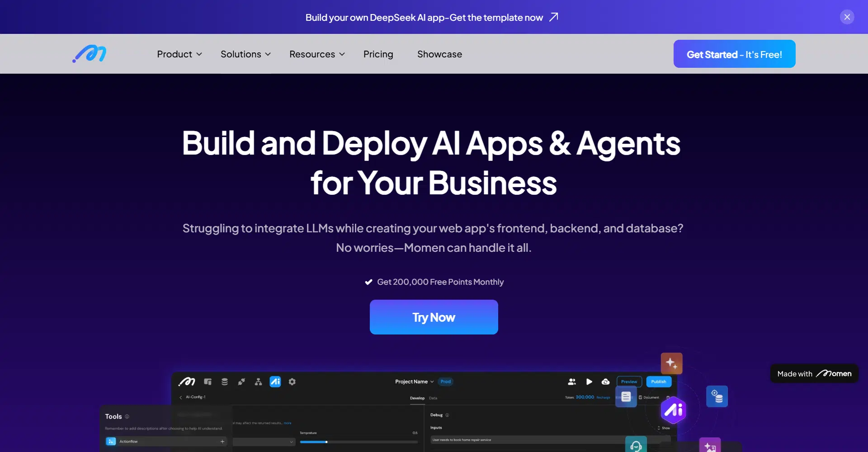868x452 pixels.
Task: Click the collaborators people icon
Action: pyautogui.click(x=572, y=382)
